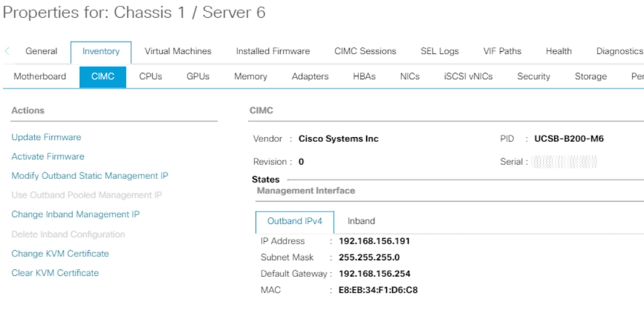Click Activate Firmware action

[48, 157]
